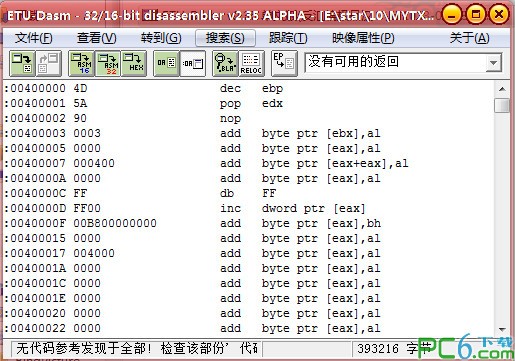Screen dimensions: 515x361
Task: Open the 转到(G) menu
Action: (161, 38)
